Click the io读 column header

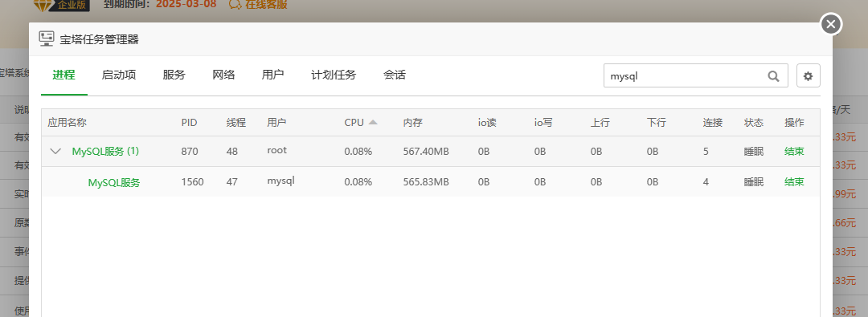click(488, 123)
